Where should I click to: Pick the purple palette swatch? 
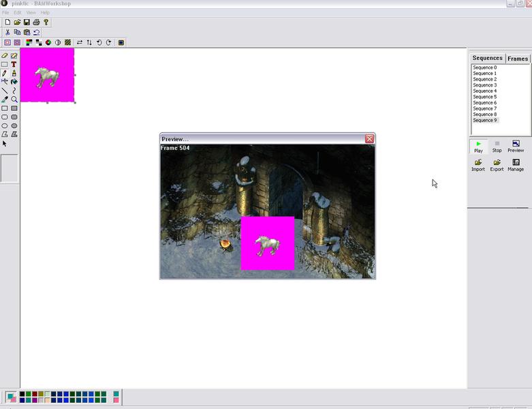pyautogui.click(x=35, y=400)
